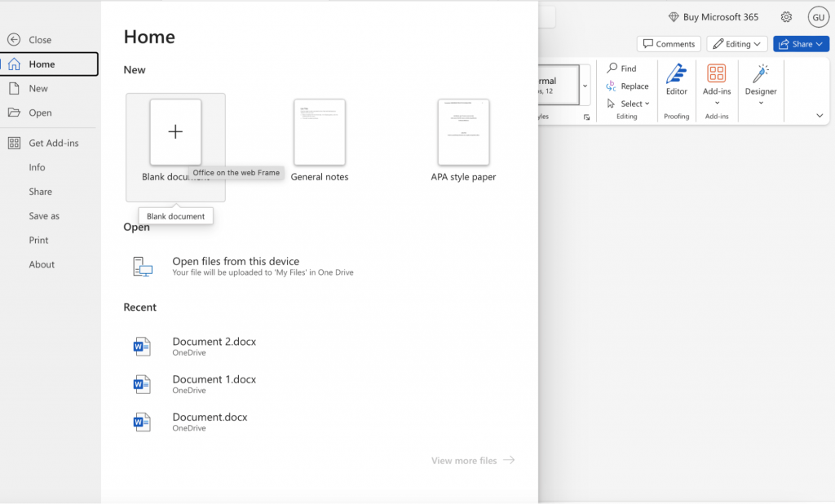Collapse the ribbon with the chevron

pyautogui.click(x=820, y=116)
